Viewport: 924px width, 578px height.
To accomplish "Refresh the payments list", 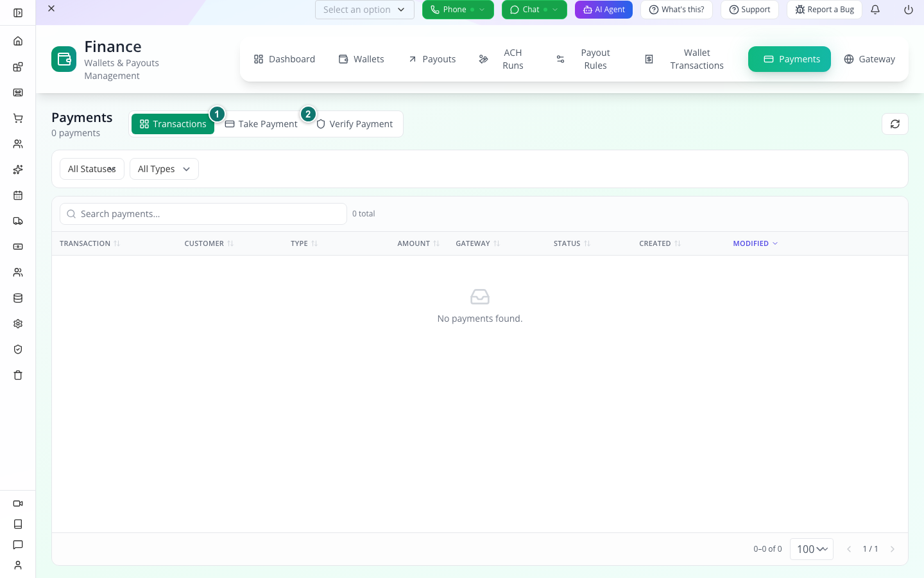I will coord(895,124).
